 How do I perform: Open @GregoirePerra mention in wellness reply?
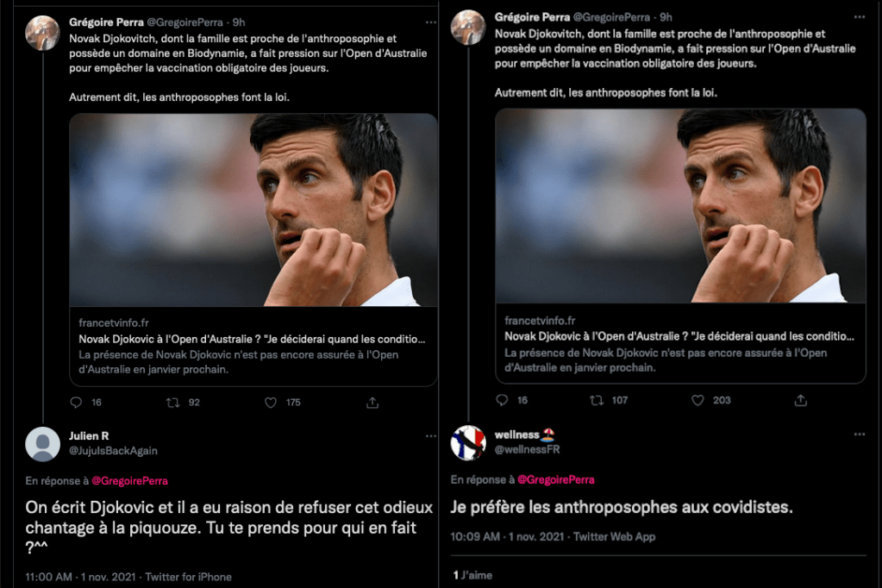(556, 480)
